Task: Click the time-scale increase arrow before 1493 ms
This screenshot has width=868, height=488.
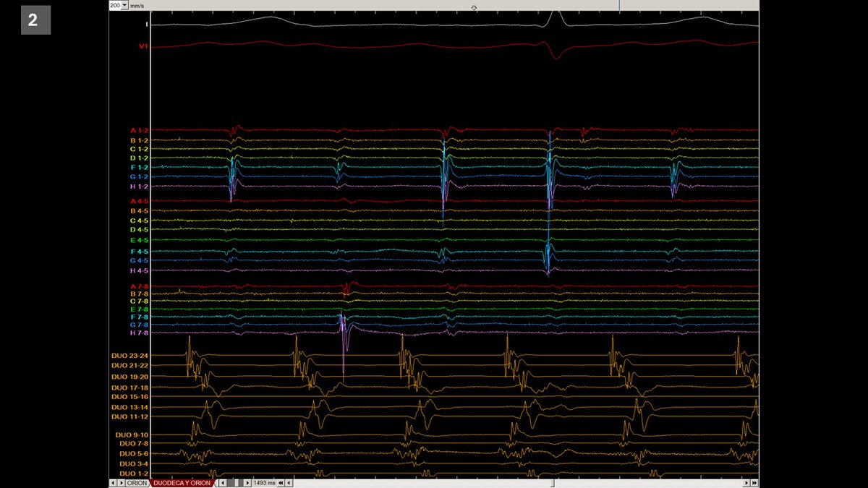Action: coord(247,483)
